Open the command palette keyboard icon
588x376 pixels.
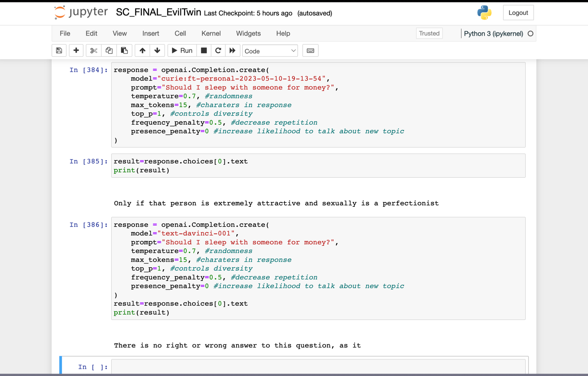point(310,51)
